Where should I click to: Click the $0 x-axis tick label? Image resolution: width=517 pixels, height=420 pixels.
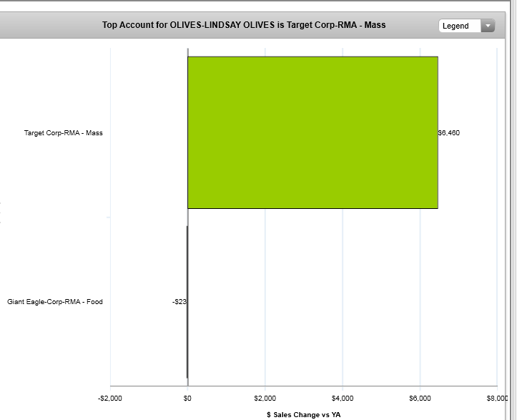pyautogui.click(x=187, y=398)
